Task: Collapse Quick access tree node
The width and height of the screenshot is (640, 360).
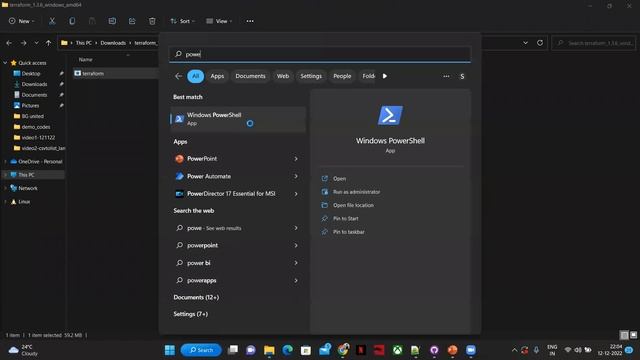Action: point(5,63)
